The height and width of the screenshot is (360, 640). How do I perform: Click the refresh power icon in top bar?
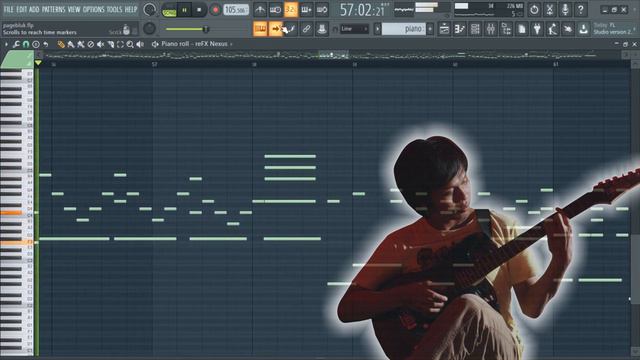click(534, 9)
